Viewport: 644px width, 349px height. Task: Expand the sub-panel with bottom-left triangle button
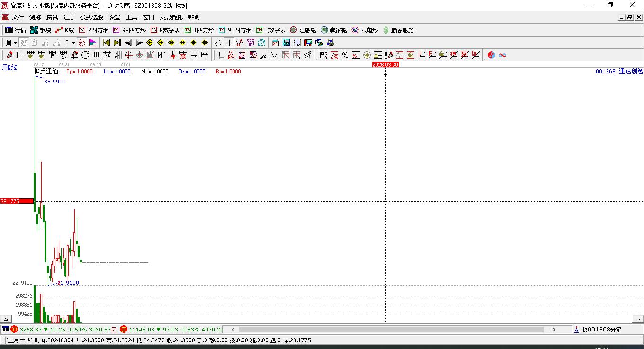click(x=6, y=319)
